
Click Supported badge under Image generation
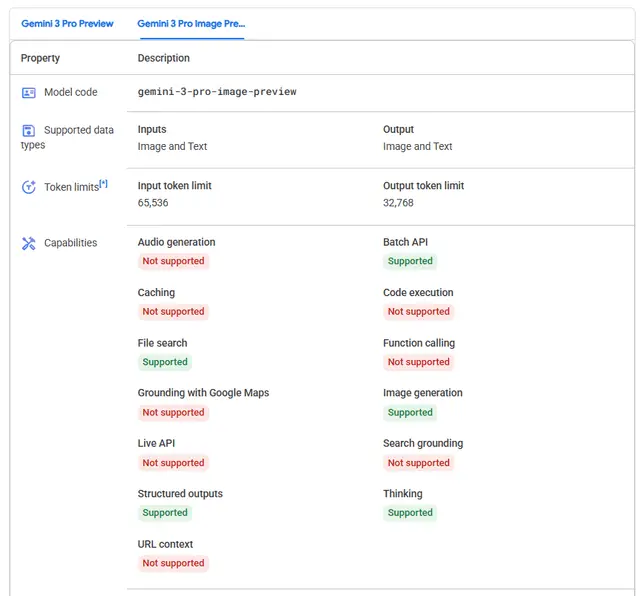(410, 412)
